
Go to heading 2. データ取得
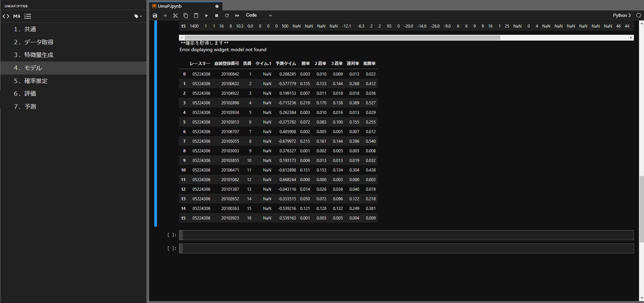73,42
